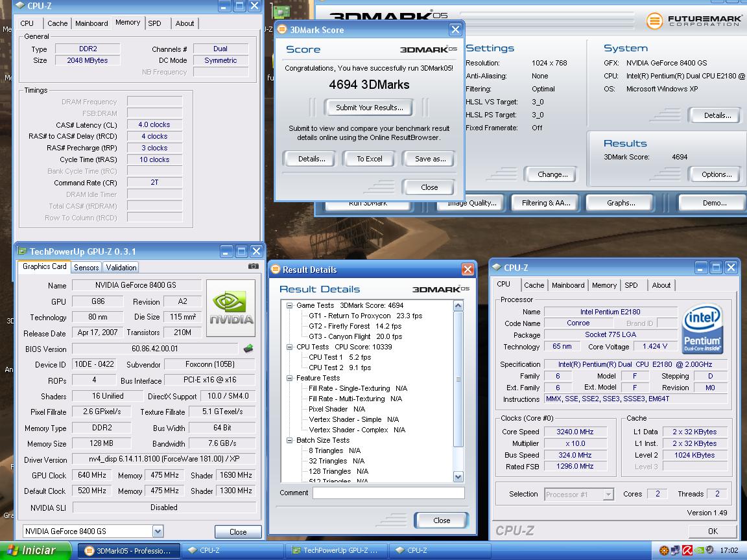
Task: Collapse the CPU Tests tree node
Action: tap(289, 347)
